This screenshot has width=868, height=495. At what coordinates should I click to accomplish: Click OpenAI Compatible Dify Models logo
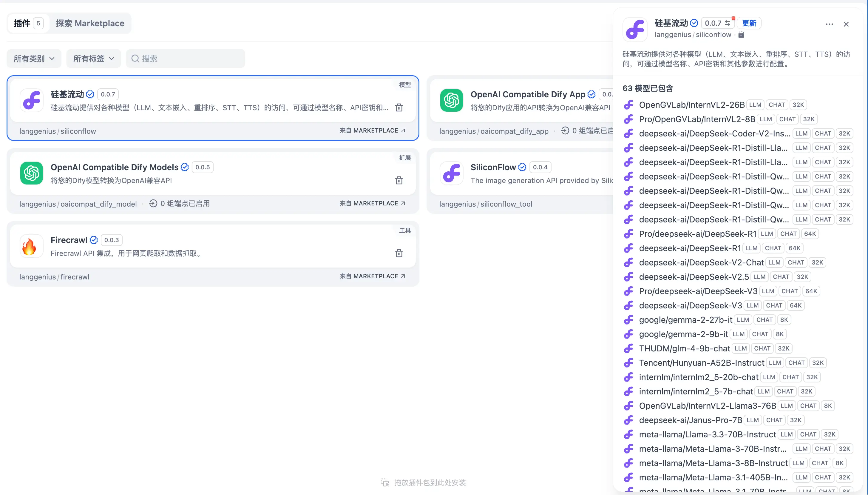[32, 173]
